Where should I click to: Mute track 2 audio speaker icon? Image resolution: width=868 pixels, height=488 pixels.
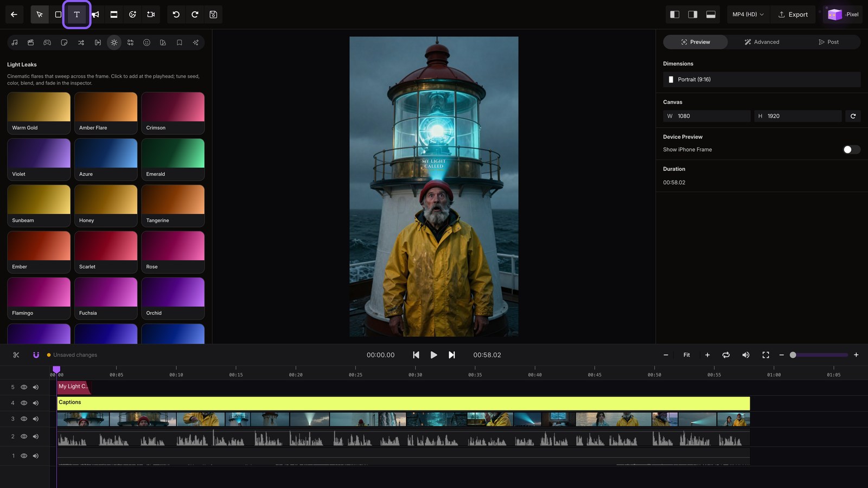[36, 436]
